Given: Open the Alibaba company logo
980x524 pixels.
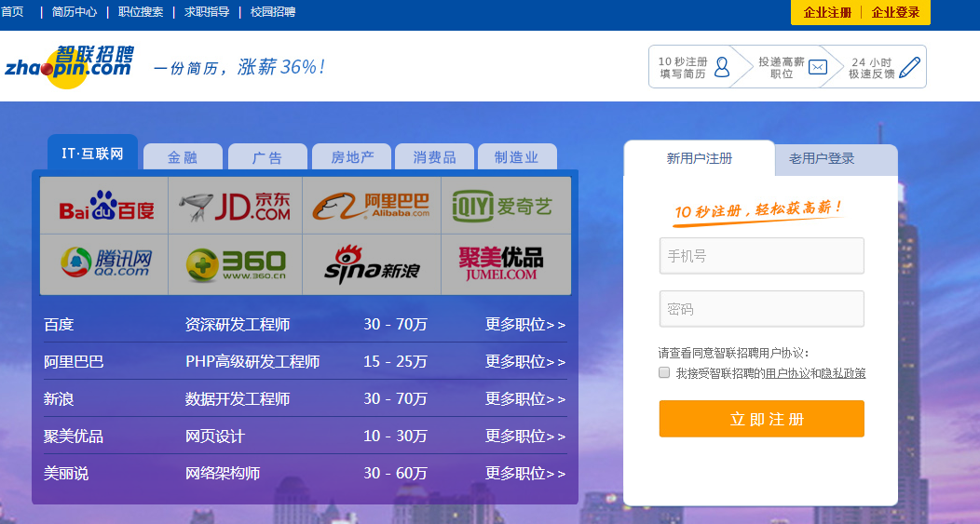Looking at the screenshot, I should (372, 206).
